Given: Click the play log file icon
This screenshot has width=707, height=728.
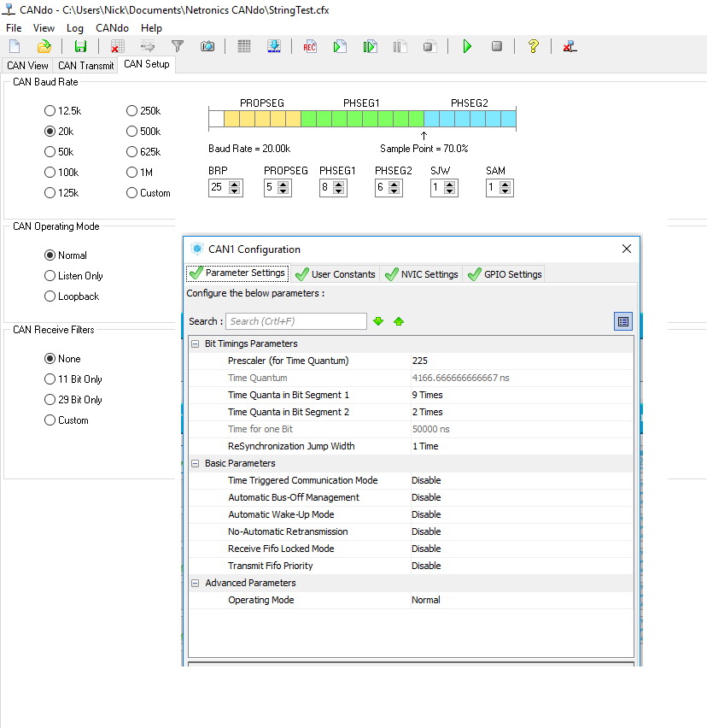Looking at the screenshot, I should (x=340, y=46).
